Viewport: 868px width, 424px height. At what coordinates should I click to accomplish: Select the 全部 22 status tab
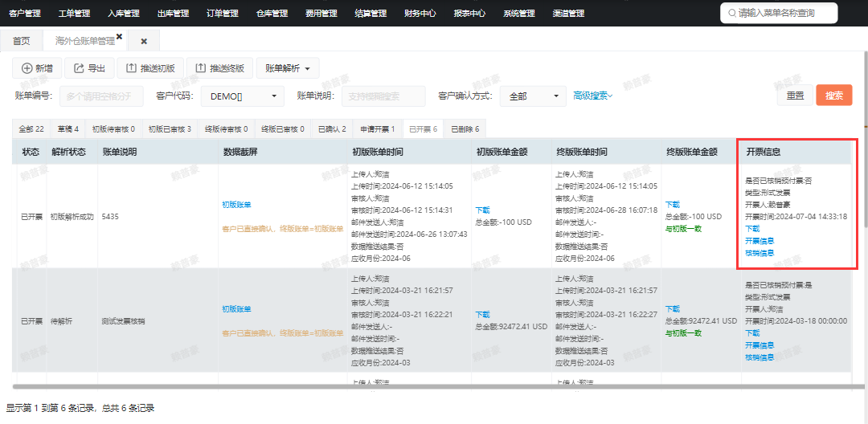(x=31, y=128)
